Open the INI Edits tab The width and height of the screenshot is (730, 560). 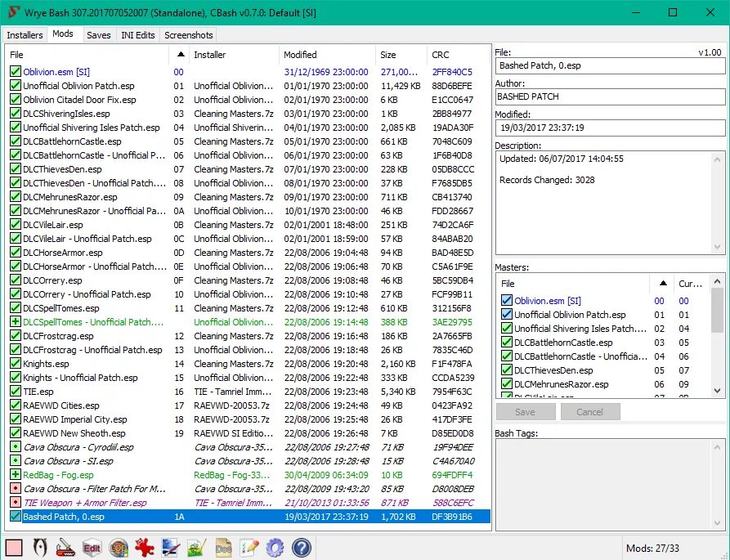pos(138,35)
